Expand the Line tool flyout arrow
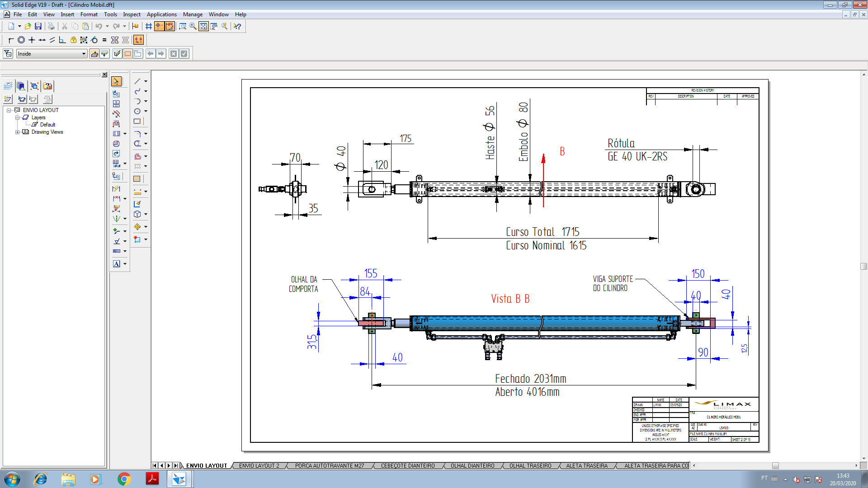This screenshot has width=868, height=488. coord(146,81)
